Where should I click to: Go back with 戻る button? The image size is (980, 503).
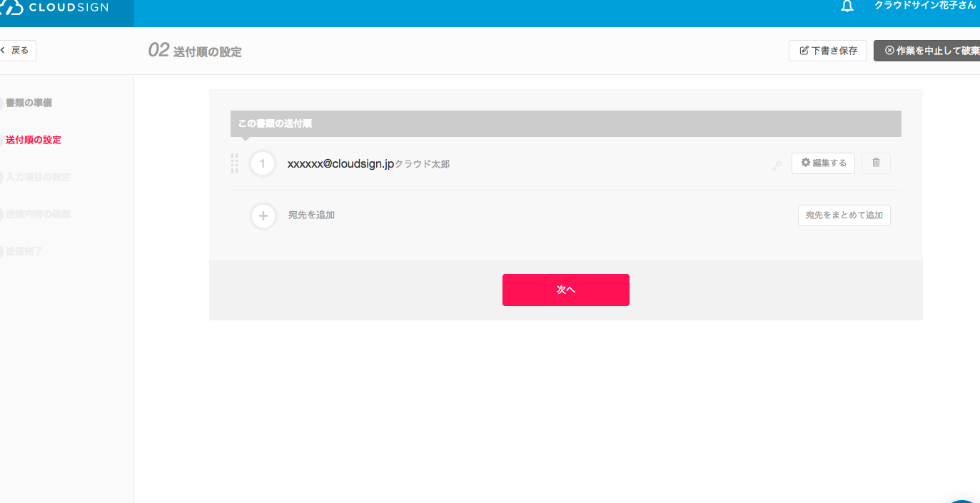[16, 51]
